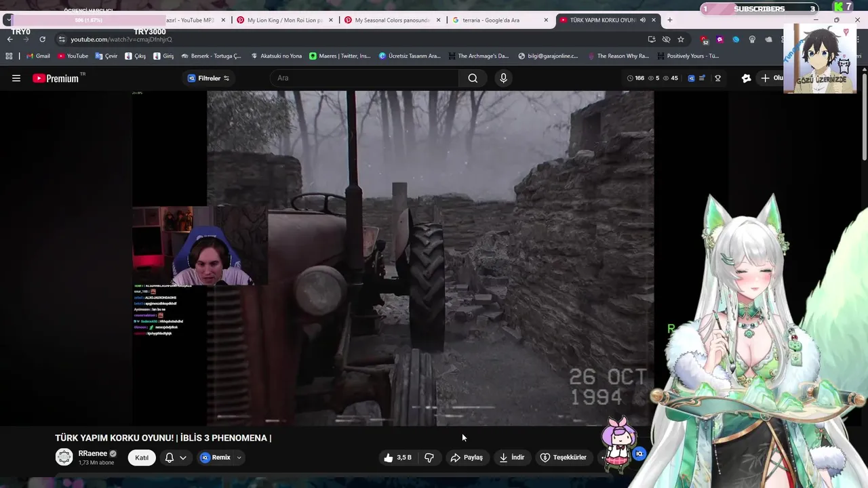Open the YouTube bookmark
868x488 pixels.
click(x=73, y=56)
